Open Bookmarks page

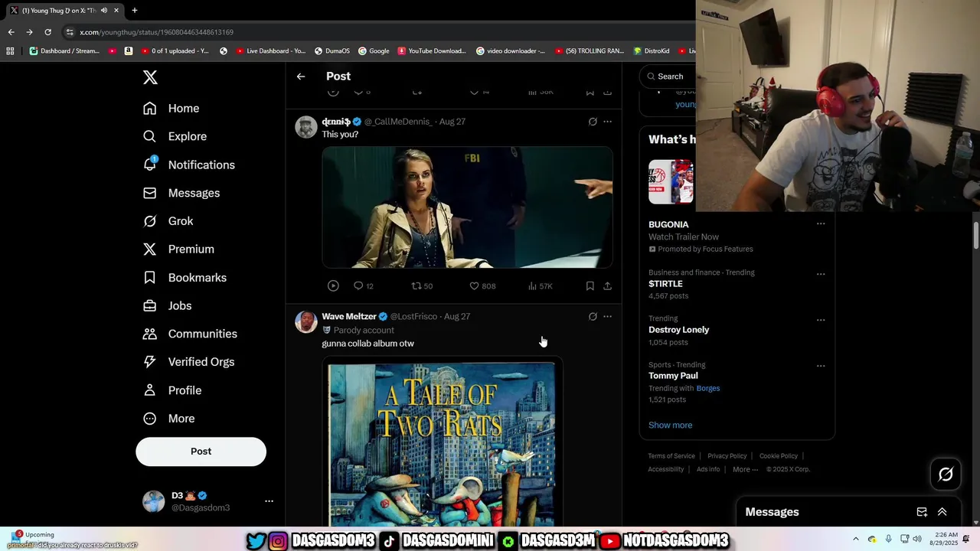tap(185, 278)
